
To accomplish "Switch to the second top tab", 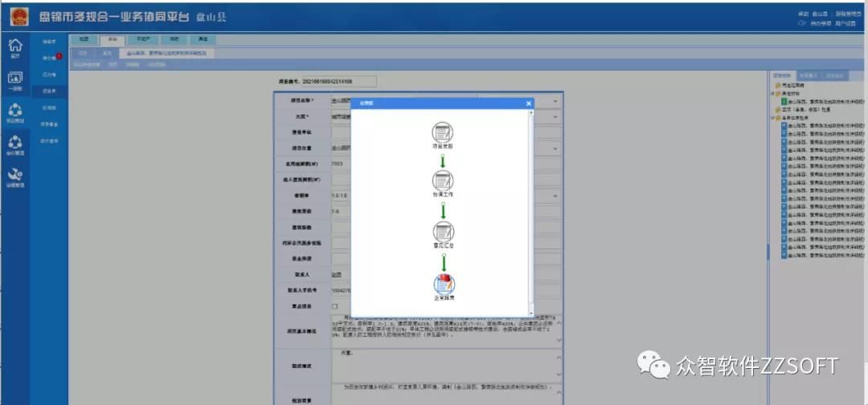I will pyautogui.click(x=111, y=39).
